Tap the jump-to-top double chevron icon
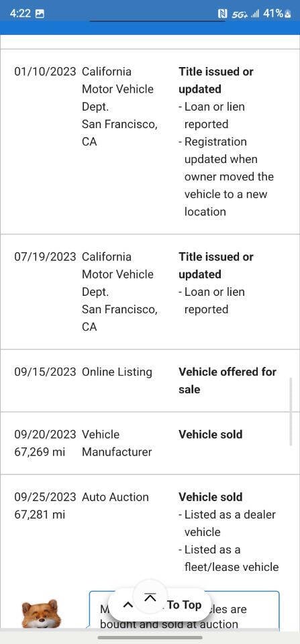The height and width of the screenshot is (644, 300). (x=150, y=598)
